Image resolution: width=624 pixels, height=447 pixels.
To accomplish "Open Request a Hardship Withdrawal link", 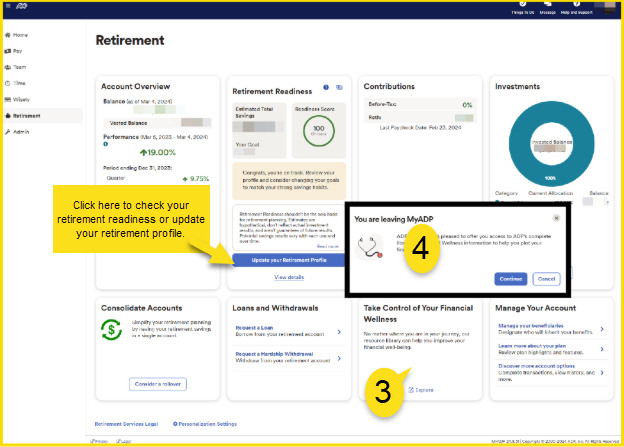I will click(x=274, y=354).
